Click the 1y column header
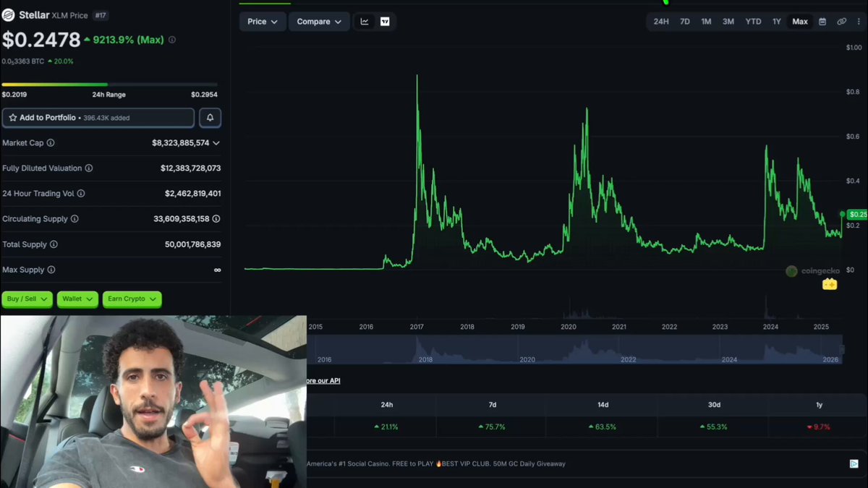Viewport: 868px width, 488px height. pyautogui.click(x=819, y=405)
